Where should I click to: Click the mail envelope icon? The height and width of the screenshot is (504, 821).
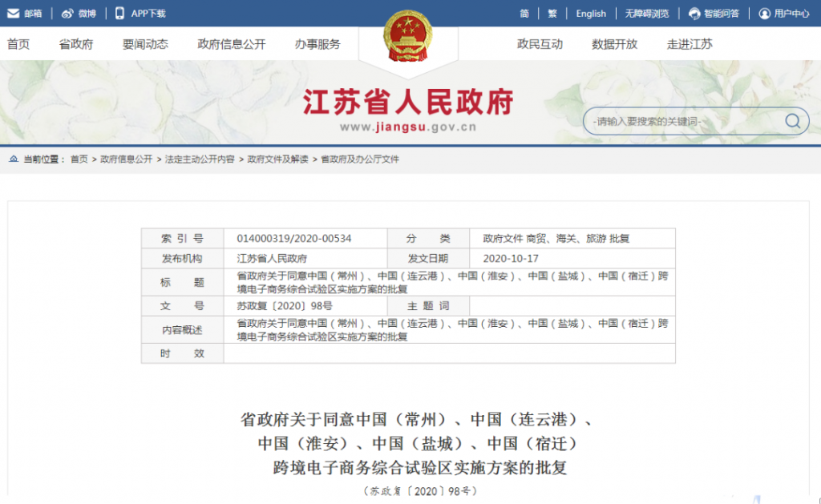tap(13, 13)
